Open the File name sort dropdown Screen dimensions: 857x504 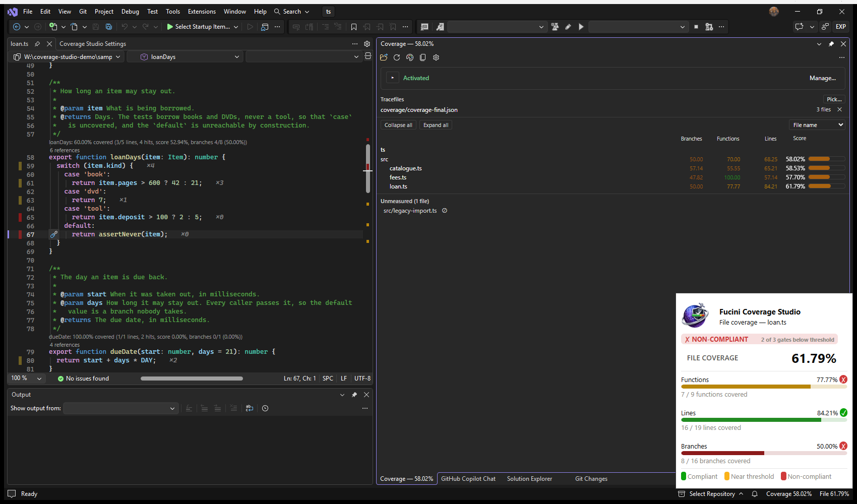817,125
